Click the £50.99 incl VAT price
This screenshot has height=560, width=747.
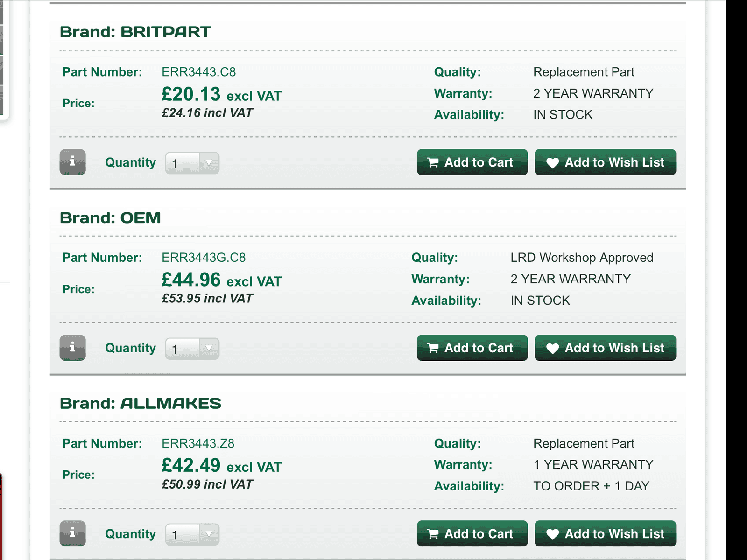pos(207,484)
